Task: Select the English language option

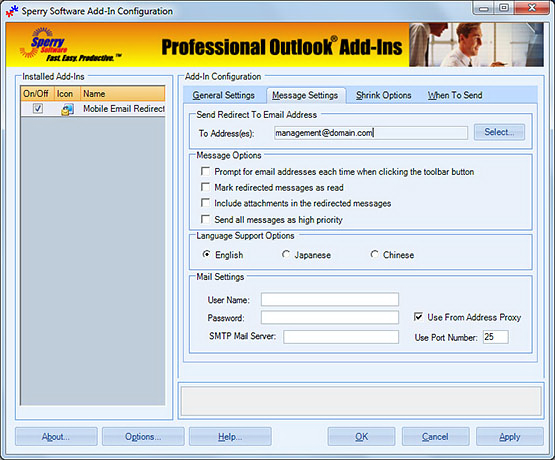Action: [206, 255]
